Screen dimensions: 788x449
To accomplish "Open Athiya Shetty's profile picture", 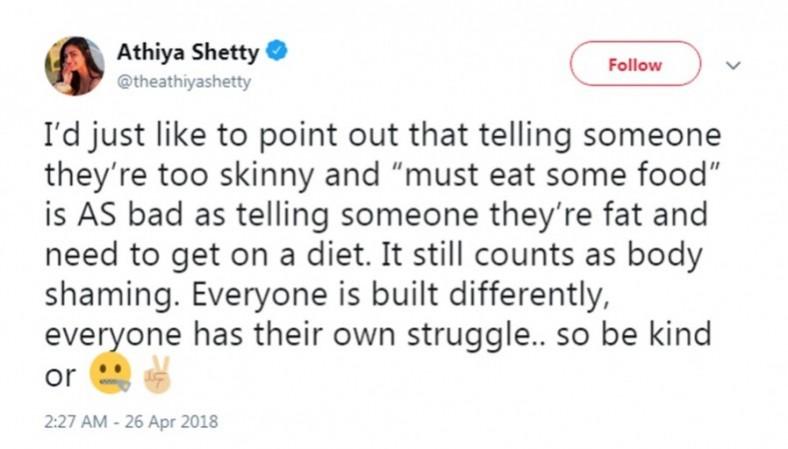I will 74,66.
